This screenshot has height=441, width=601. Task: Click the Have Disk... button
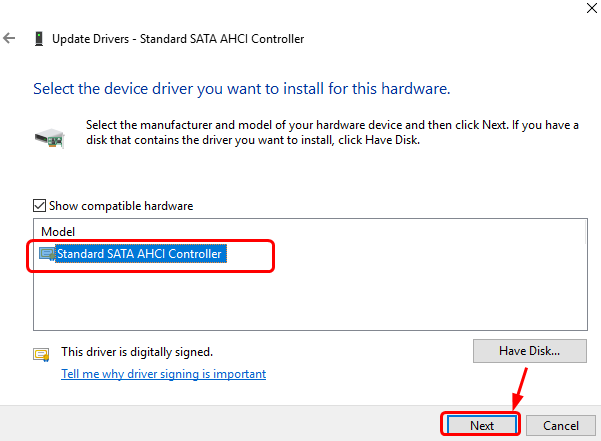click(x=529, y=351)
